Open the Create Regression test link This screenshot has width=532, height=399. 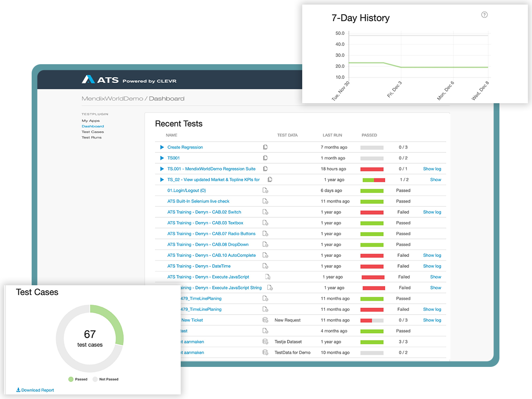pos(185,147)
